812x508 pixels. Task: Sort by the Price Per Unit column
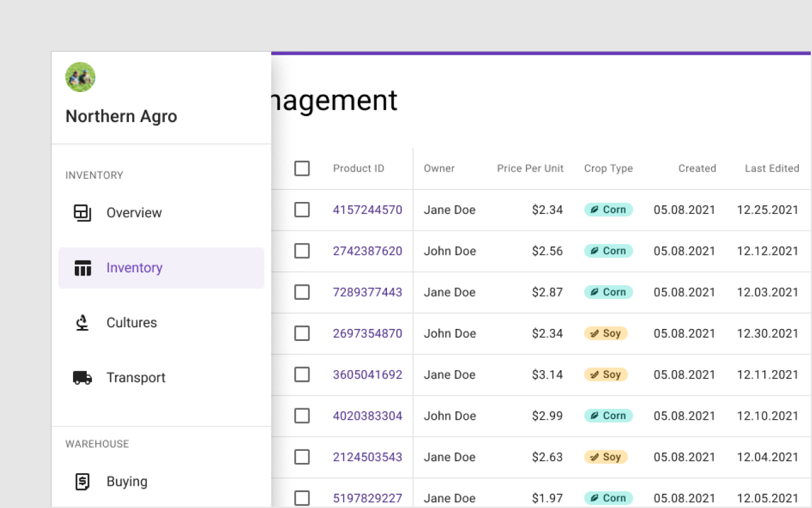(x=530, y=168)
